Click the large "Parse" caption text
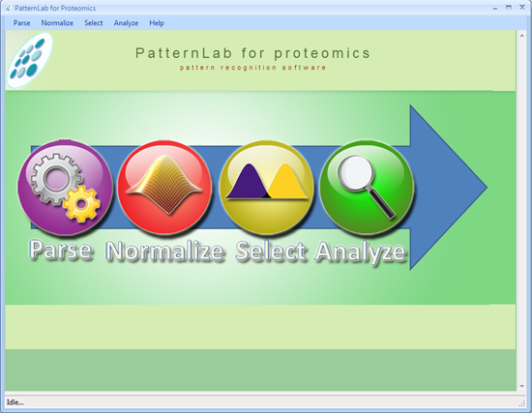532x413 pixels. 61,251
